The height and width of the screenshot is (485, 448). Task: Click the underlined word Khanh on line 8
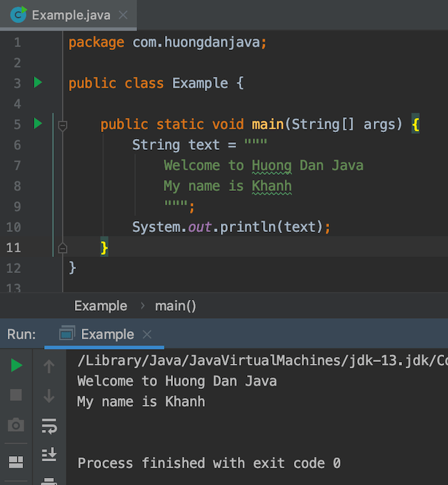271,186
